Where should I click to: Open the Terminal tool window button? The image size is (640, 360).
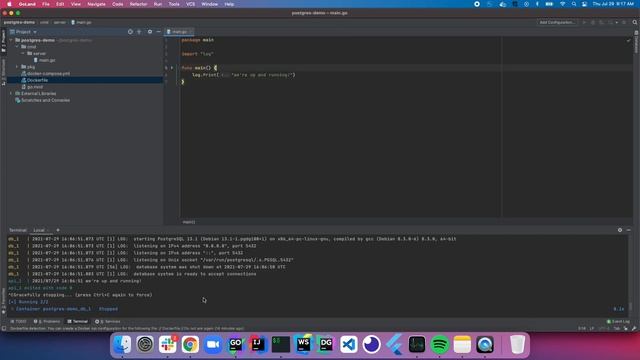78,322
